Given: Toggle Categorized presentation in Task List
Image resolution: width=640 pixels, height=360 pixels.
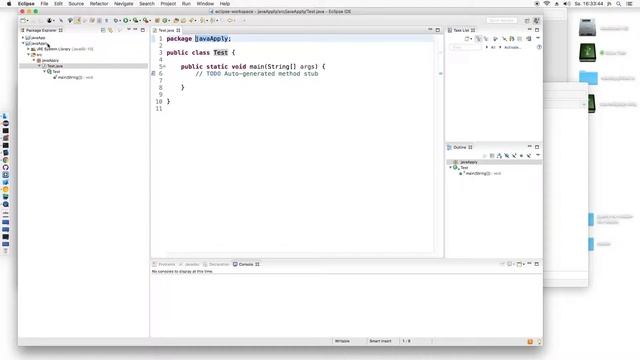Looking at the screenshot, I should click(x=478, y=39).
